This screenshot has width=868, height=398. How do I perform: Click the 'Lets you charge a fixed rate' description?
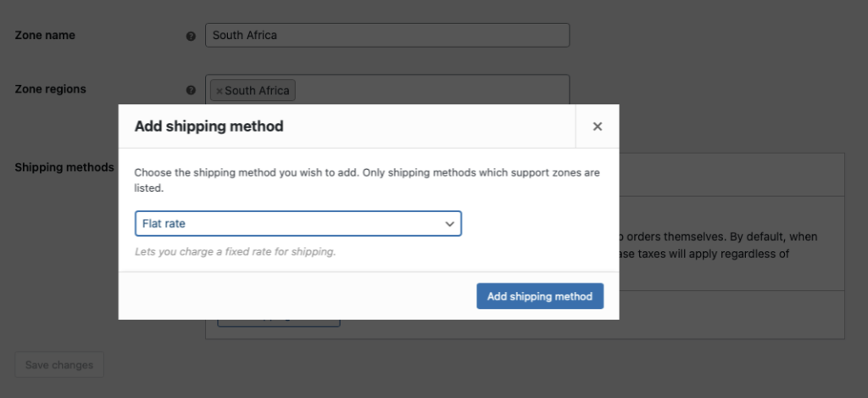(236, 252)
